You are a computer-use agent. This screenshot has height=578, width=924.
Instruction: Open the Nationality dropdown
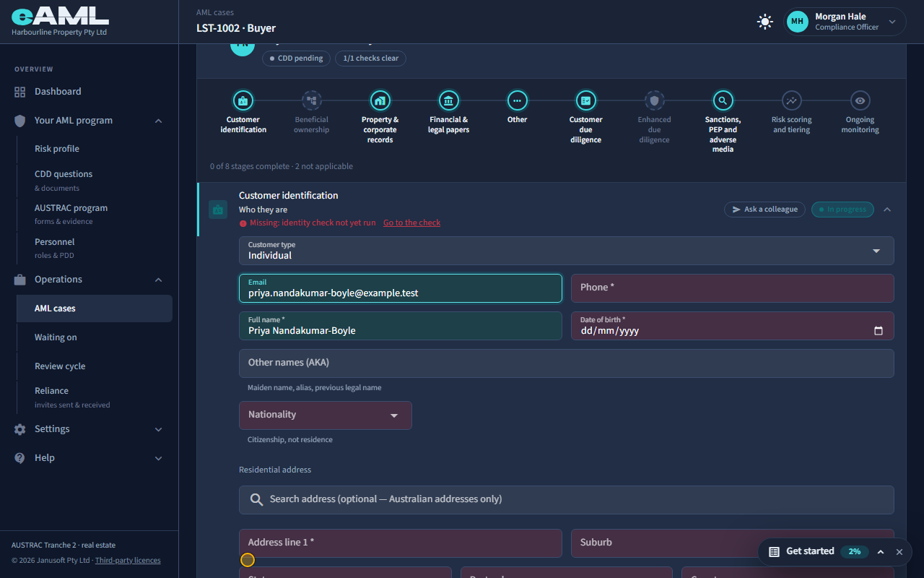pyautogui.click(x=326, y=415)
